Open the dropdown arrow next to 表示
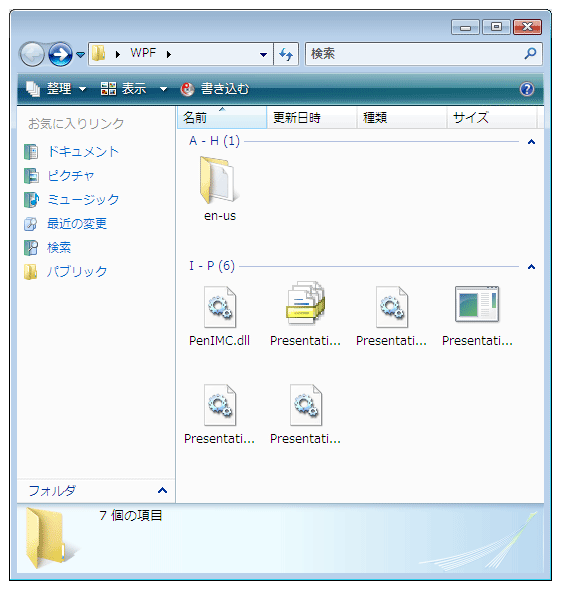Screen dimensions: 561x596 click(163, 89)
